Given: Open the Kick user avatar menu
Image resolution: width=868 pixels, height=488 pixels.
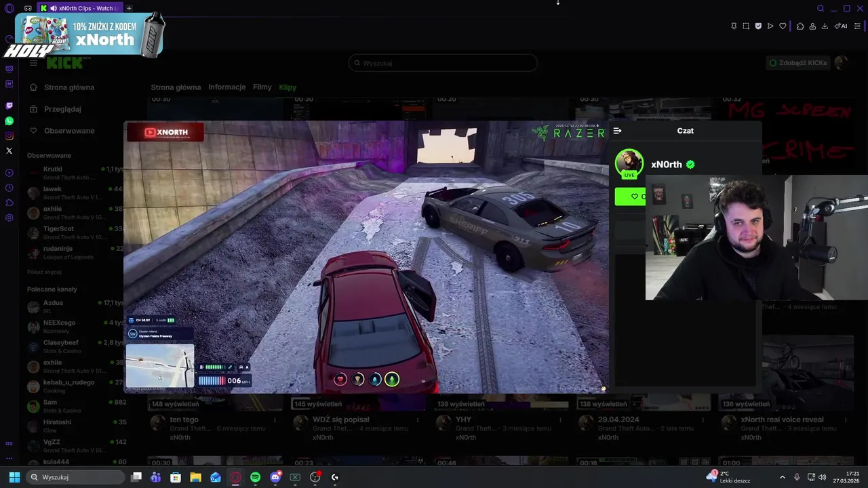Looking at the screenshot, I should 841,62.
